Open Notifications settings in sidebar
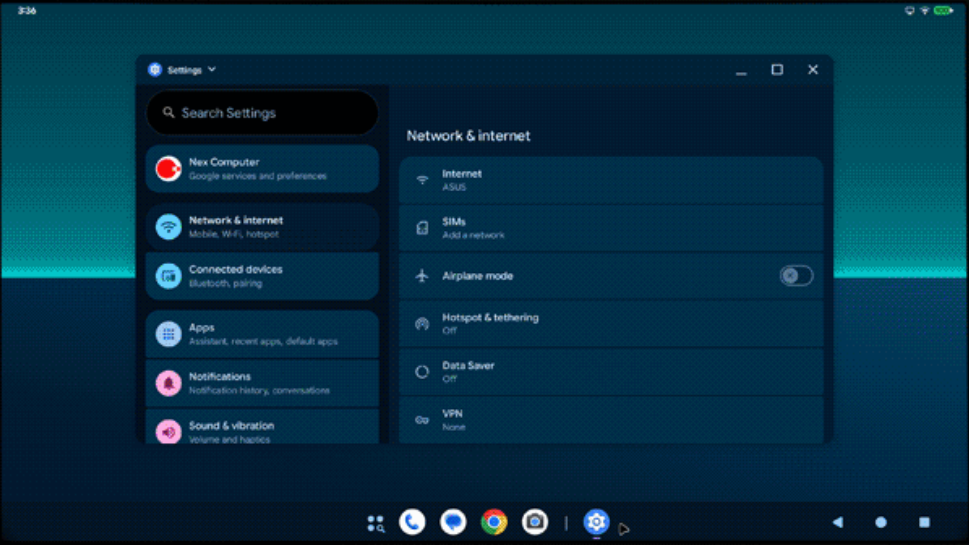 [262, 383]
